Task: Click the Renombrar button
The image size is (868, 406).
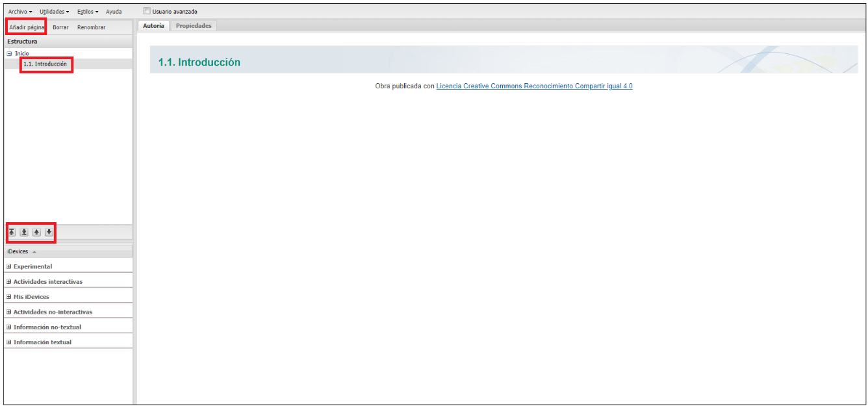Action: pos(91,27)
